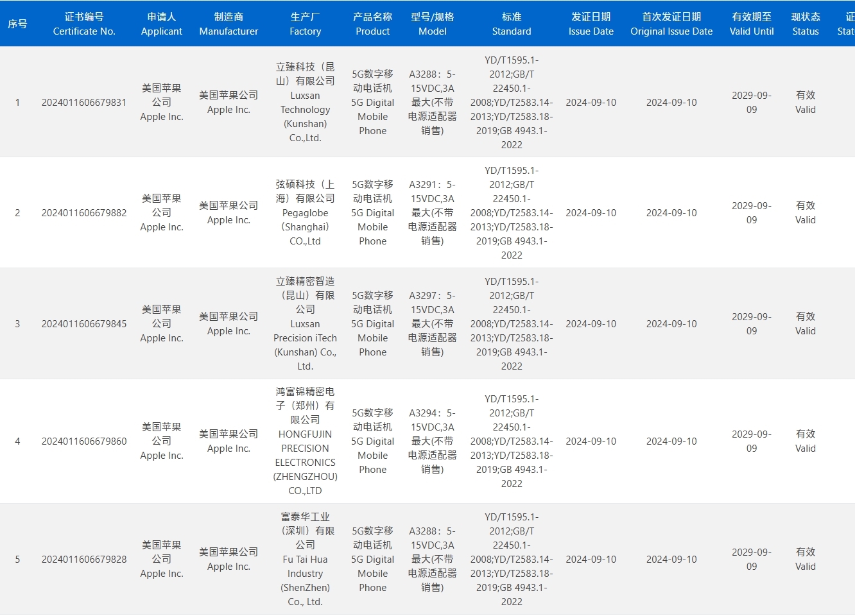This screenshot has width=855, height=616.
Task: Click the A3297 model cell
Action: [x=433, y=324]
